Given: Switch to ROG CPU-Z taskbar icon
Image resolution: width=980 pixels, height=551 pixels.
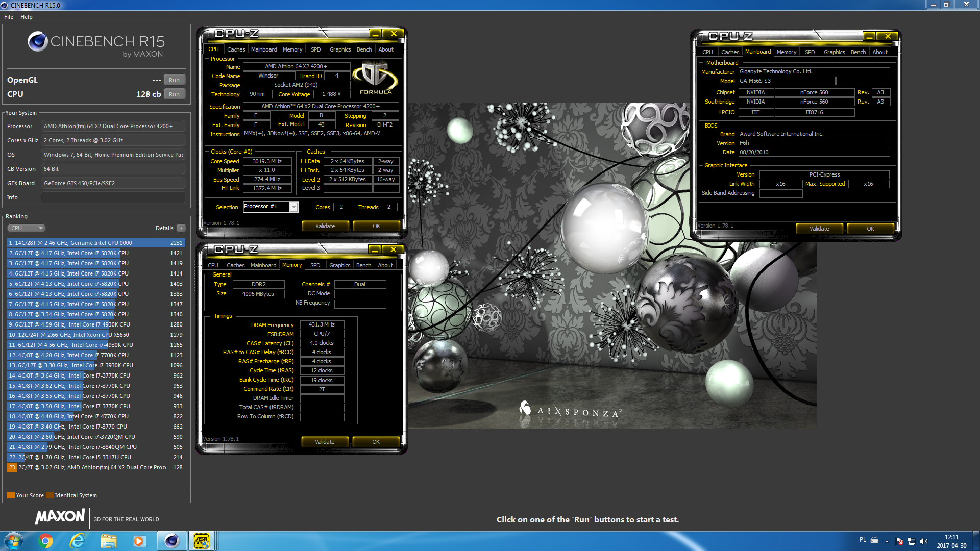Looking at the screenshot, I should [x=202, y=541].
